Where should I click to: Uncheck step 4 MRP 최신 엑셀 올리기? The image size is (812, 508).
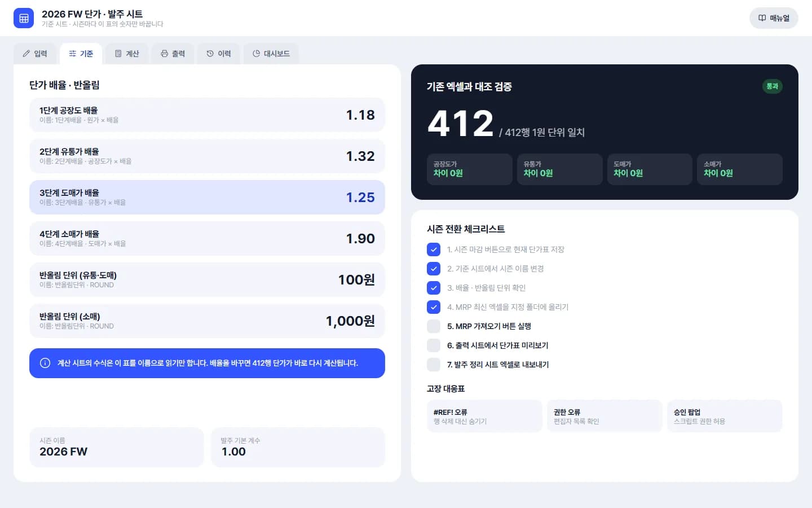tap(434, 307)
